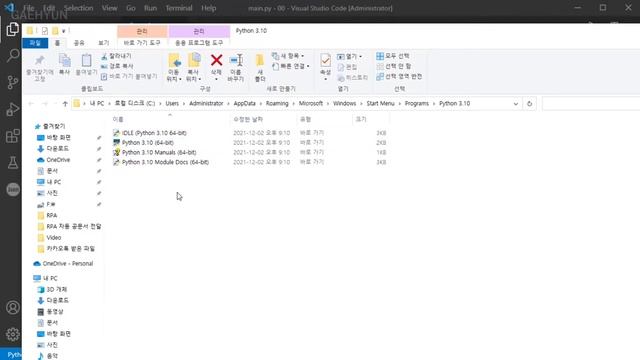Open VS Code Manage gear icon

coord(12,334)
